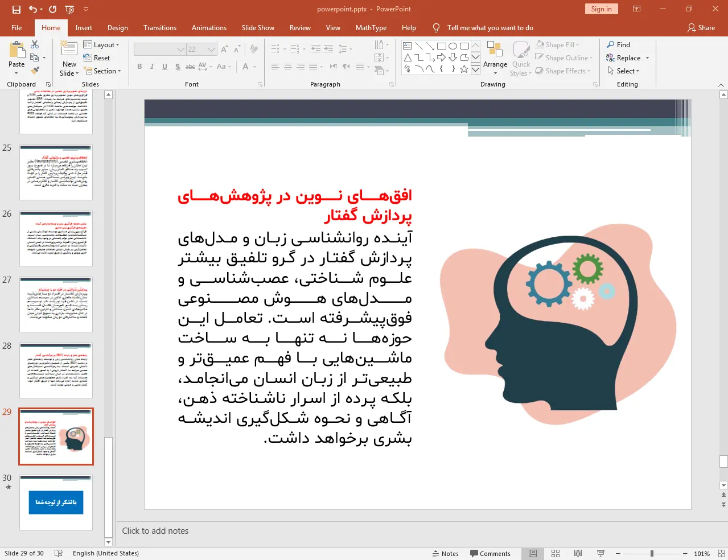Open the font size dropdown

(x=212, y=50)
